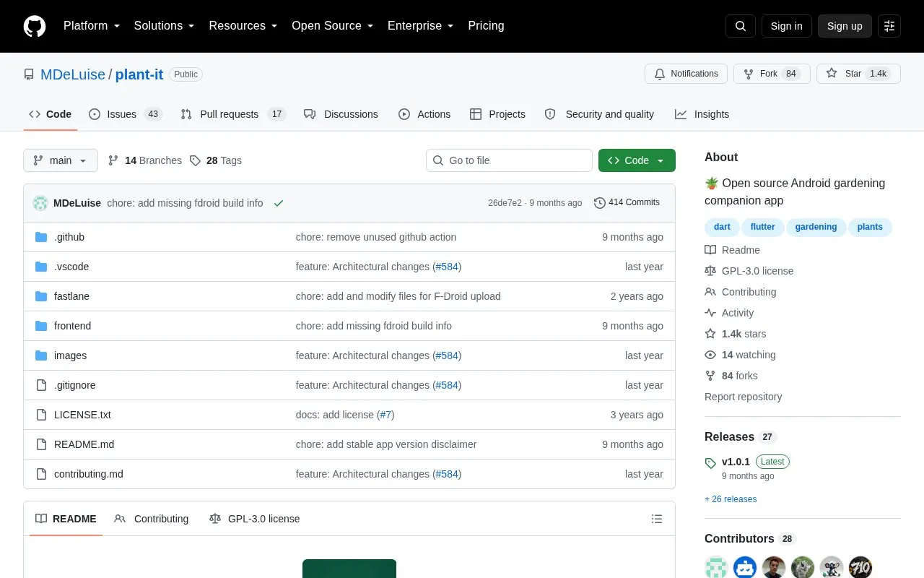Open the frontend folder

(x=72, y=326)
